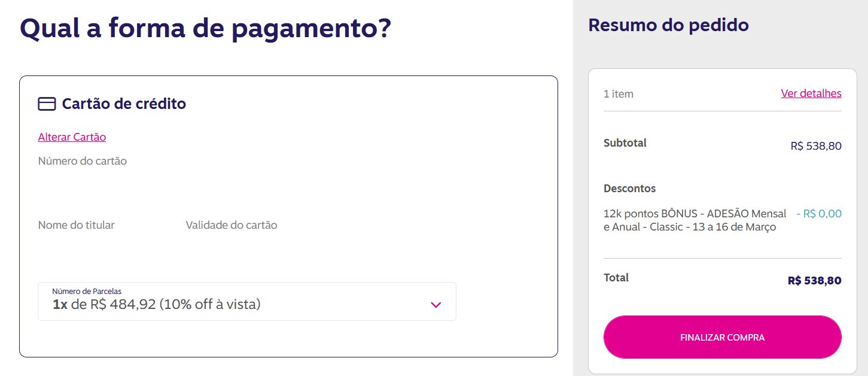This screenshot has height=376, width=868.
Task: Click Ver detalhes in order summary
Action: coord(811,93)
